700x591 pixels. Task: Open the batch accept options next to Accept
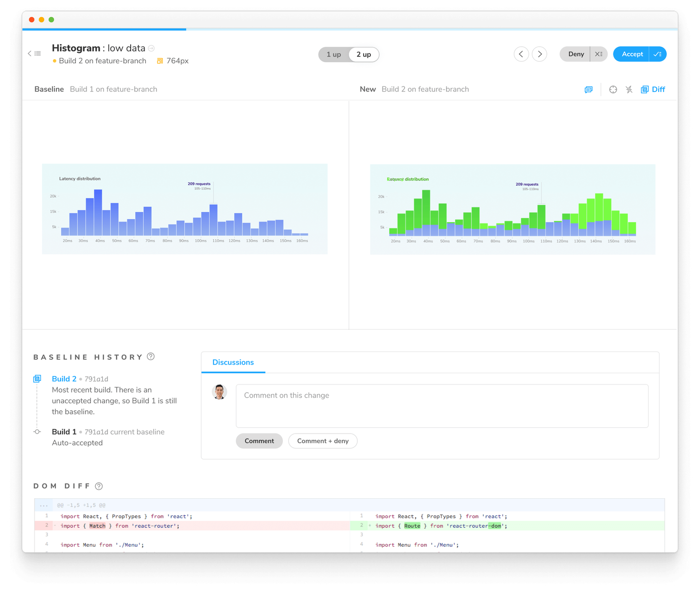click(x=658, y=54)
